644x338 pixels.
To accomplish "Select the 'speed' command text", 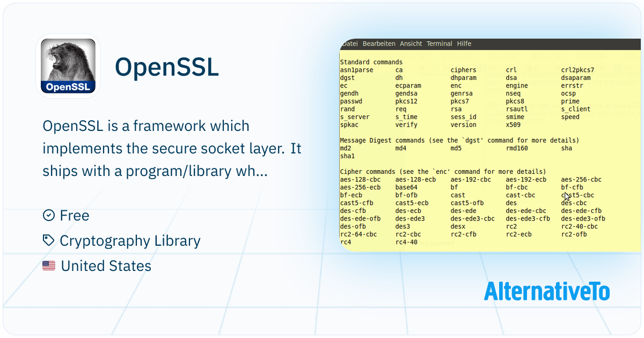I will click(x=570, y=117).
